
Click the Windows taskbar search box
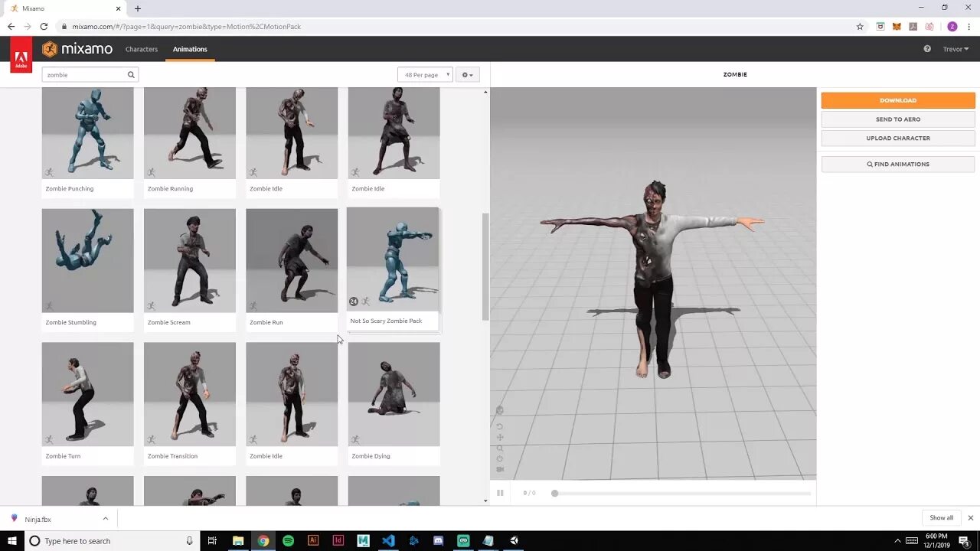(111, 541)
